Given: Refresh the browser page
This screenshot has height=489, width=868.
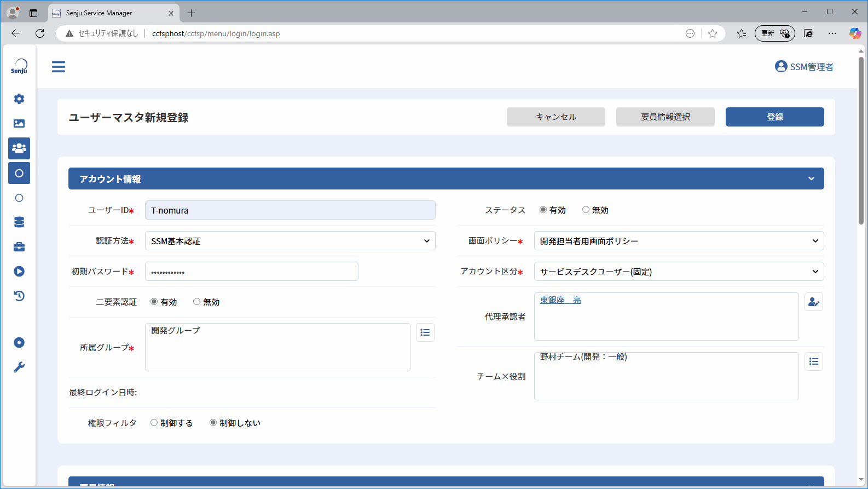Looking at the screenshot, I should pyautogui.click(x=40, y=33).
